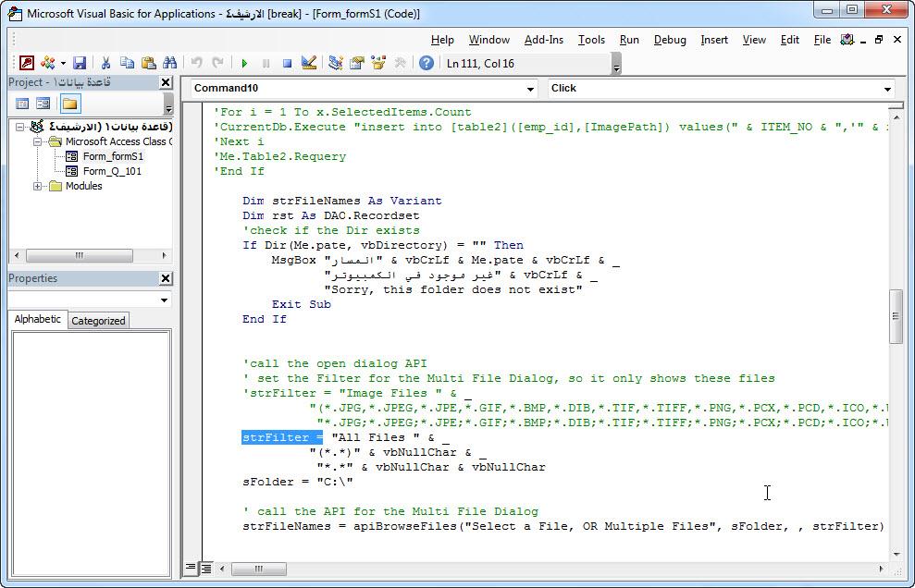Click the Copy toolbar icon

coord(128,63)
